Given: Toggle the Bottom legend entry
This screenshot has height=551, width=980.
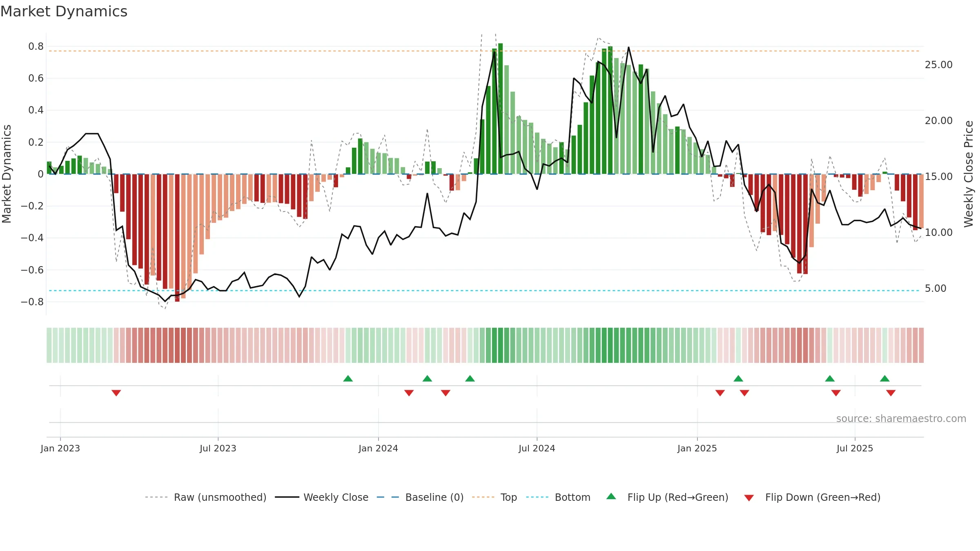Looking at the screenshot, I should (x=558, y=497).
